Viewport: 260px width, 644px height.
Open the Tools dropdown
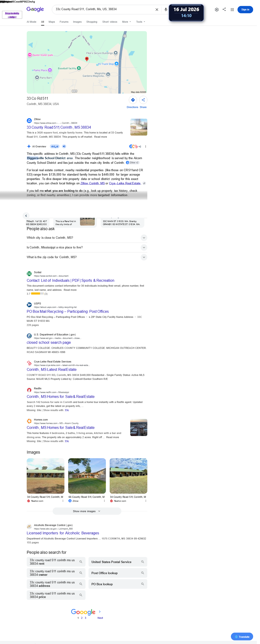pyautogui.click(x=140, y=22)
